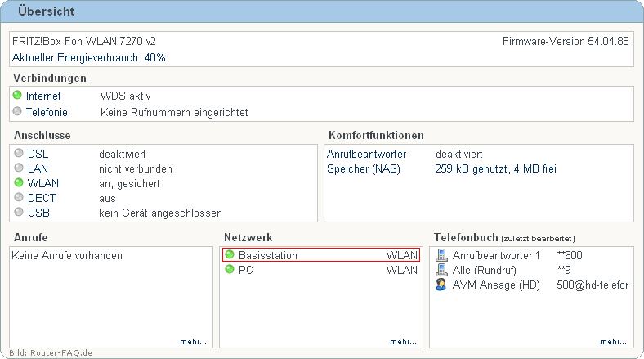Screen dimensions: 644x359
Task: Open the Speicher (NAS) link
Action: tap(364, 168)
